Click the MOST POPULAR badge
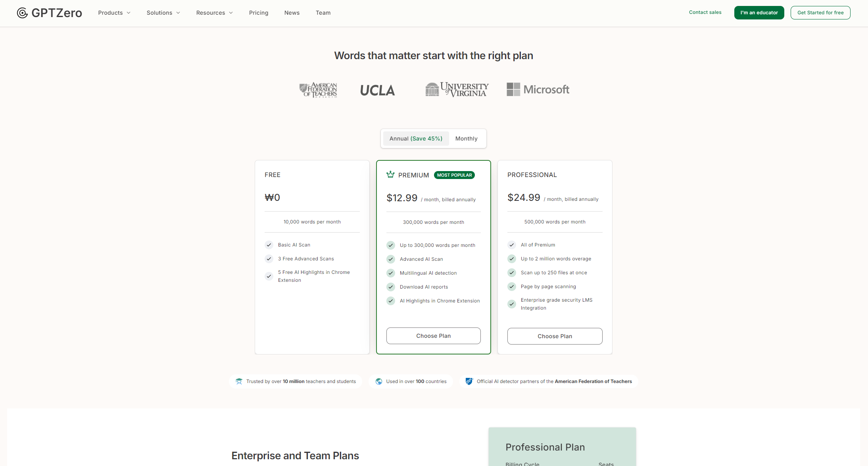This screenshot has height=466, width=868. click(x=455, y=175)
